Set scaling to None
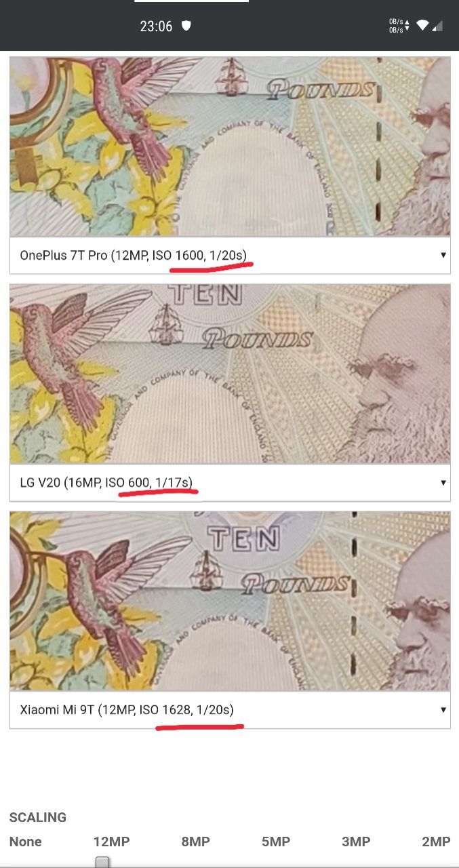This screenshot has height=868, width=459. click(25, 842)
